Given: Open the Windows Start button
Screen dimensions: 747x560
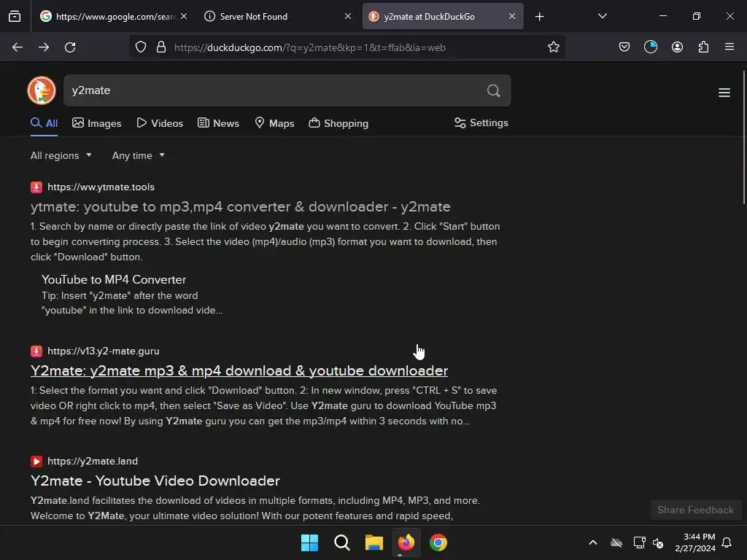Looking at the screenshot, I should pos(309,542).
